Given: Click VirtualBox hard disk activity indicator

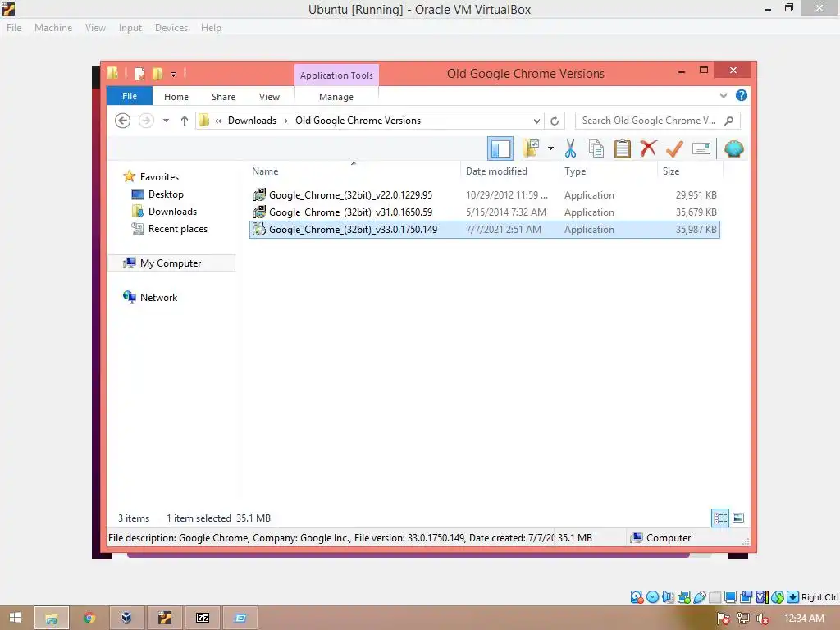Looking at the screenshot, I should pos(637,597).
